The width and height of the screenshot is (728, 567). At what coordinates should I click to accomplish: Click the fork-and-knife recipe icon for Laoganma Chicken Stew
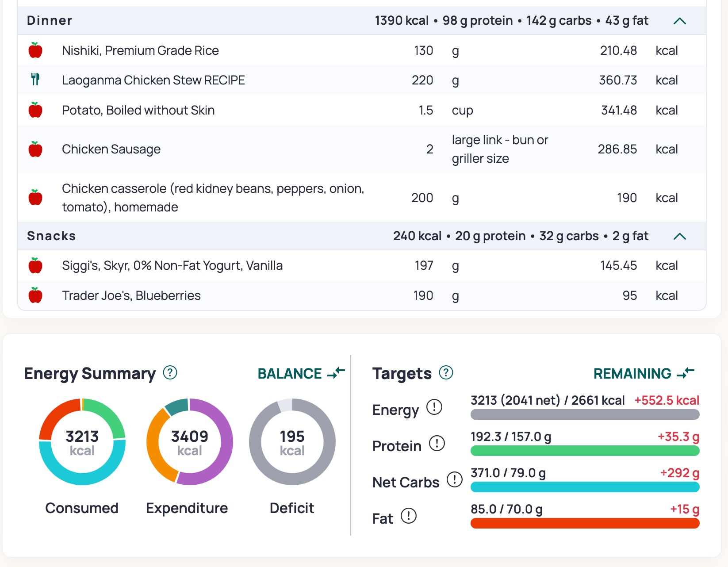pyautogui.click(x=35, y=80)
